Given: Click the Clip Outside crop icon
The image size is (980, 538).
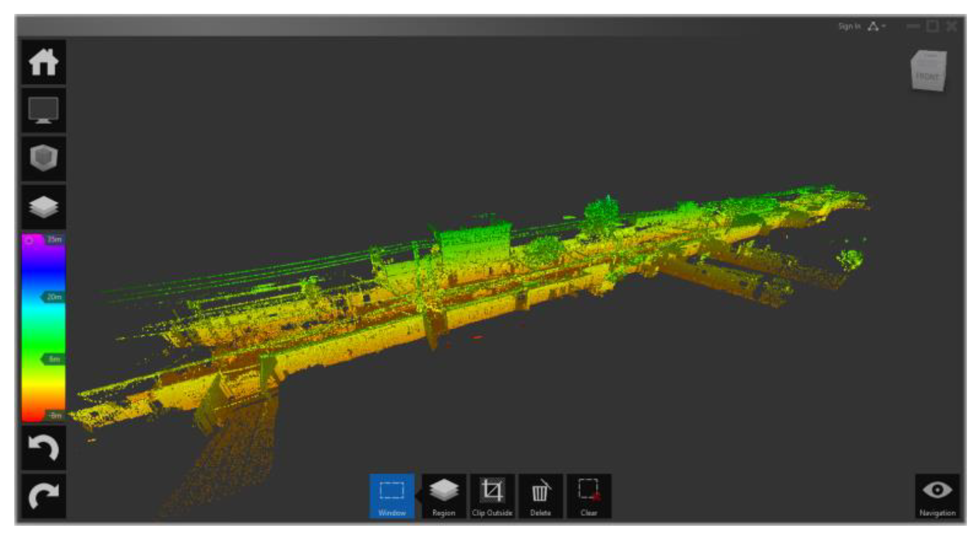Looking at the screenshot, I should (x=492, y=496).
